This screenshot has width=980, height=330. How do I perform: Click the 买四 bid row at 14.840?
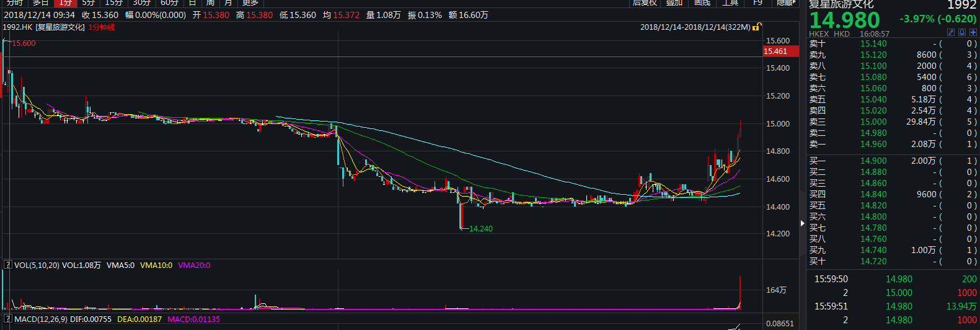(893, 194)
